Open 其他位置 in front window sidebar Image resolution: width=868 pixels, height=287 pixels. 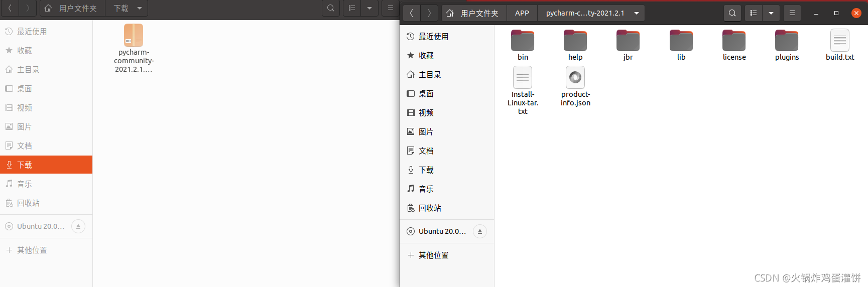447,255
